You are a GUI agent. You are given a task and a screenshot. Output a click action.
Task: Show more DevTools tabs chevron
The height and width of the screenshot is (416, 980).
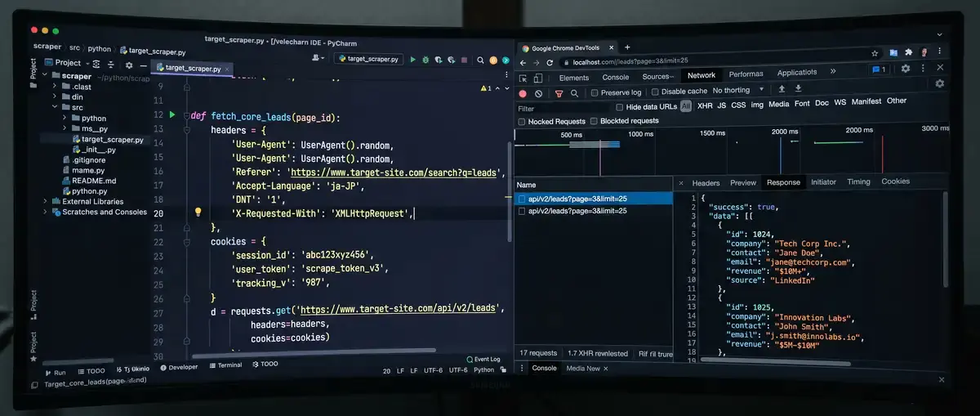click(833, 72)
